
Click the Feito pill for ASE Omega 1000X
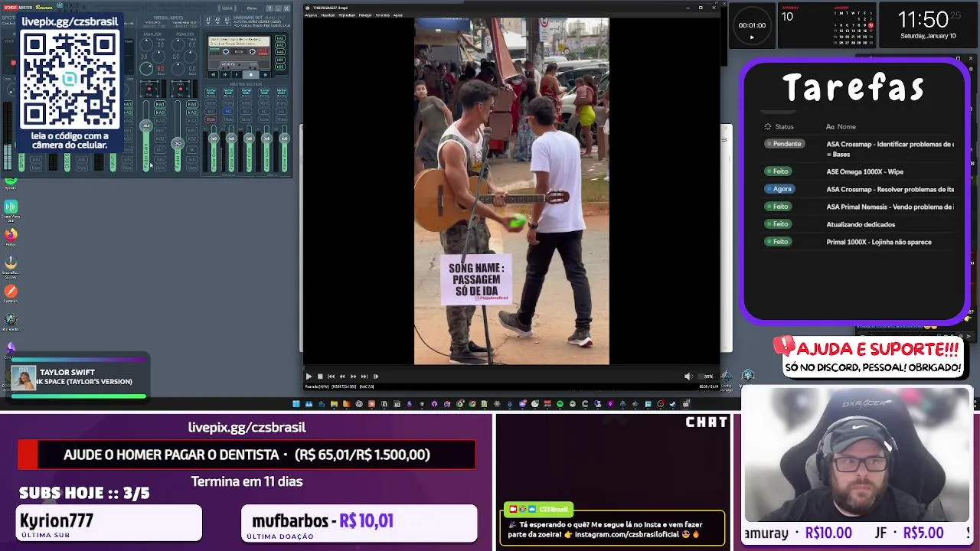click(778, 171)
